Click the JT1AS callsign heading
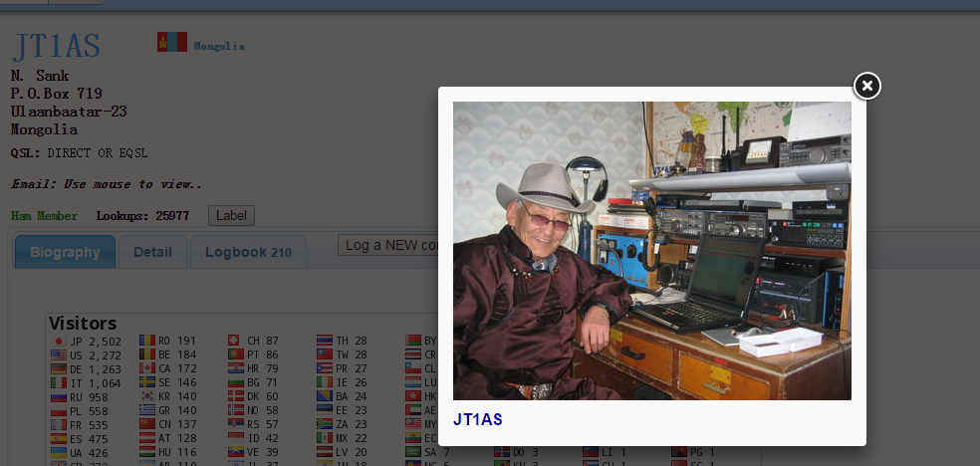The image size is (980, 466). coord(56,46)
